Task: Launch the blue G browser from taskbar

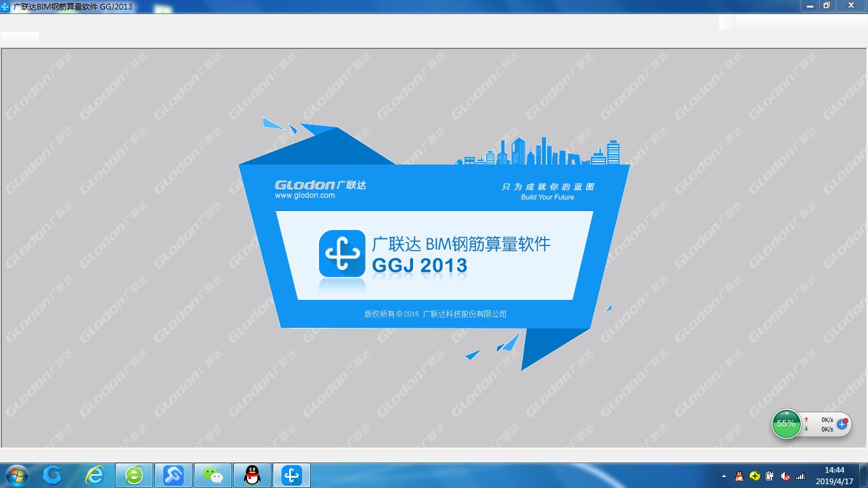Action: 53,475
